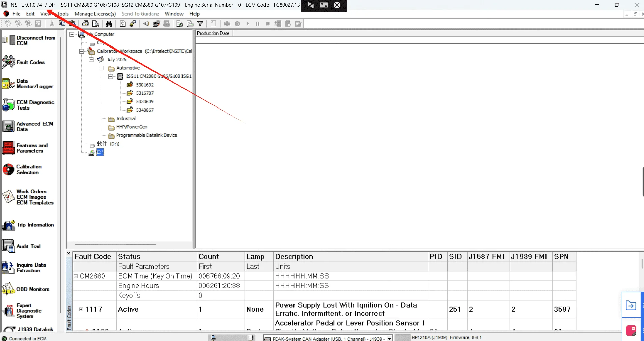The width and height of the screenshot is (644, 341).
Task: Select Programmable Datalink Device folder
Action: (146, 135)
